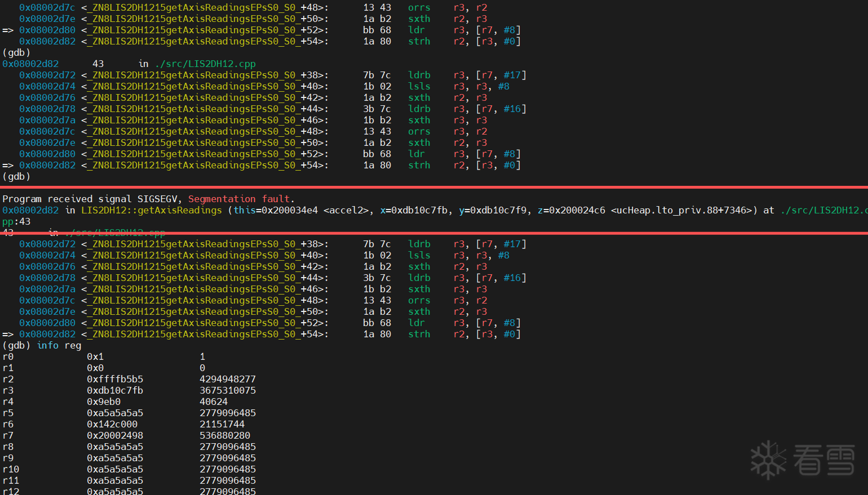Select the 2779096485 decimal in the r11 row
Screen dimensions: 868x495
(x=228, y=480)
